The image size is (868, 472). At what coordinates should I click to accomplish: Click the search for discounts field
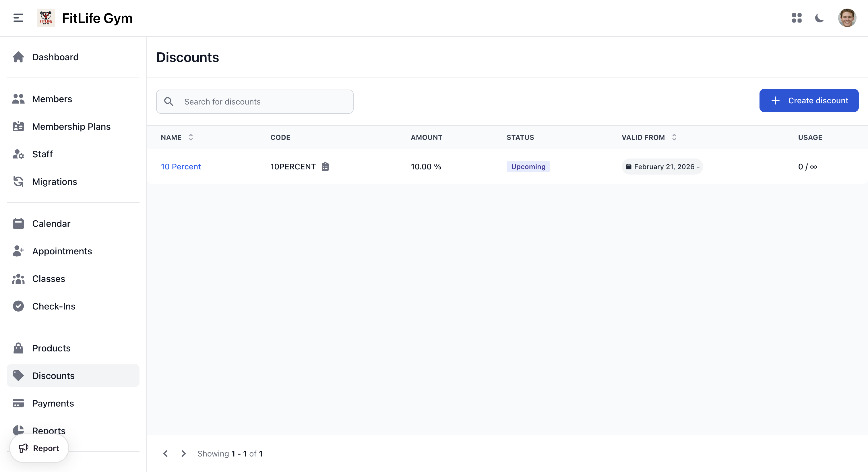tap(255, 101)
